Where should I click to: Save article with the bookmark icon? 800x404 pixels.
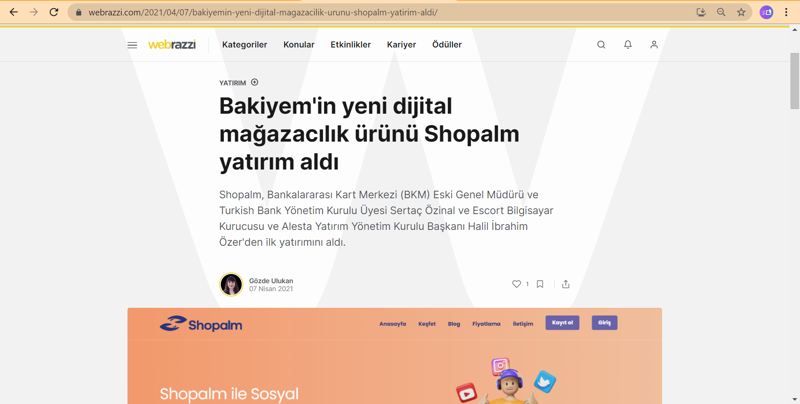(x=540, y=284)
